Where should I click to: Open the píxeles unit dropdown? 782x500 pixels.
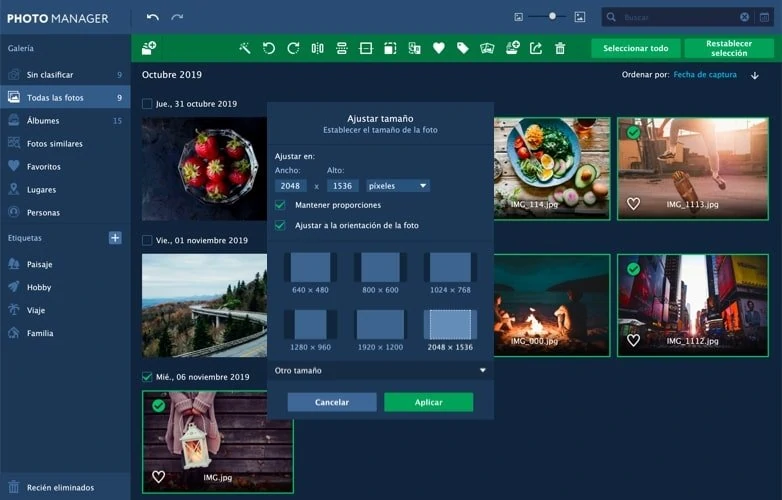tap(397, 186)
